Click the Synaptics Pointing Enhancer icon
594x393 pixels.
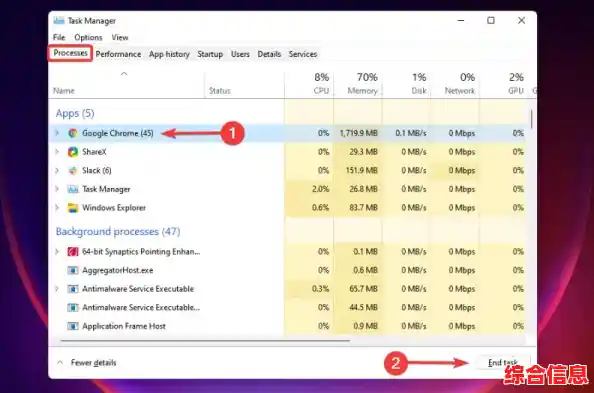coord(73,252)
